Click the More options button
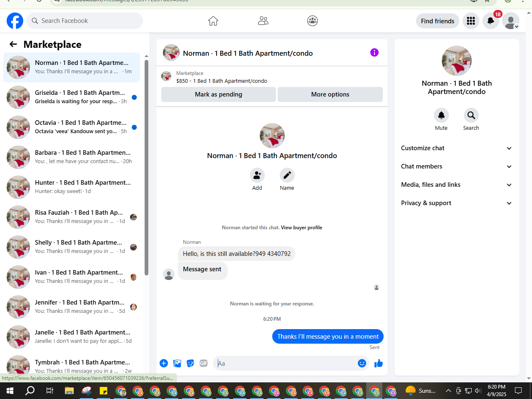The height and width of the screenshot is (399, 532). (x=330, y=94)
